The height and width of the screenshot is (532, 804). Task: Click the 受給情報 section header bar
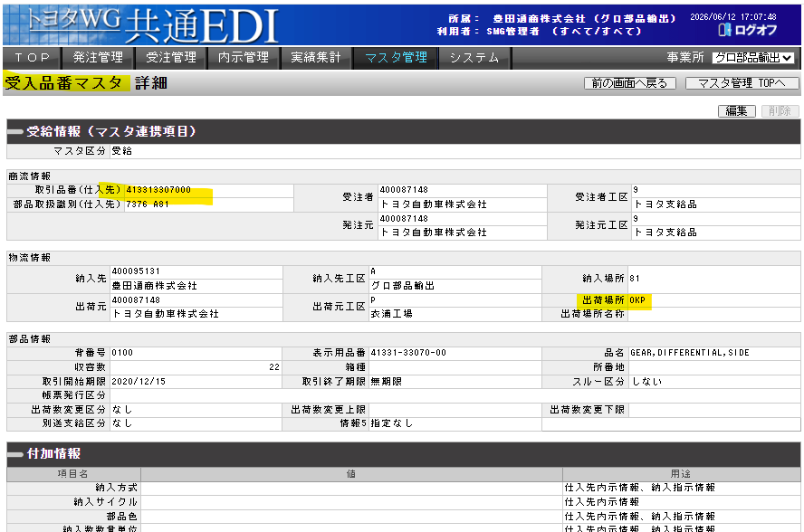(x=404, y=132)
